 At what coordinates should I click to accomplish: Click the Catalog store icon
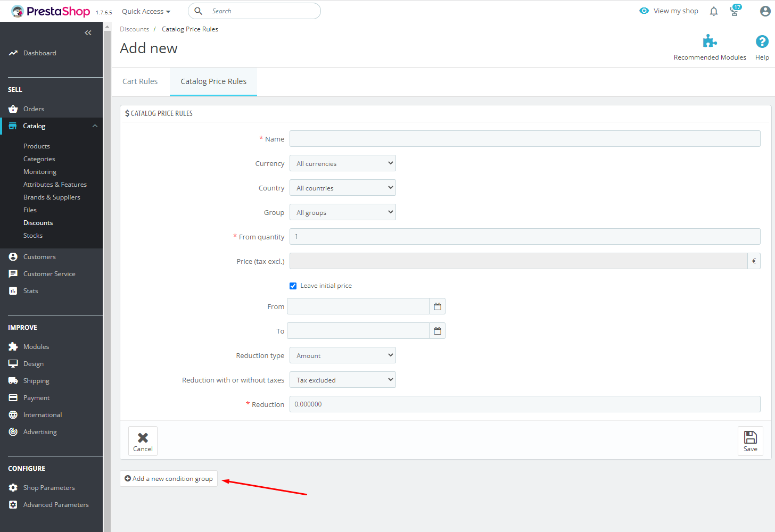[13, 126]
